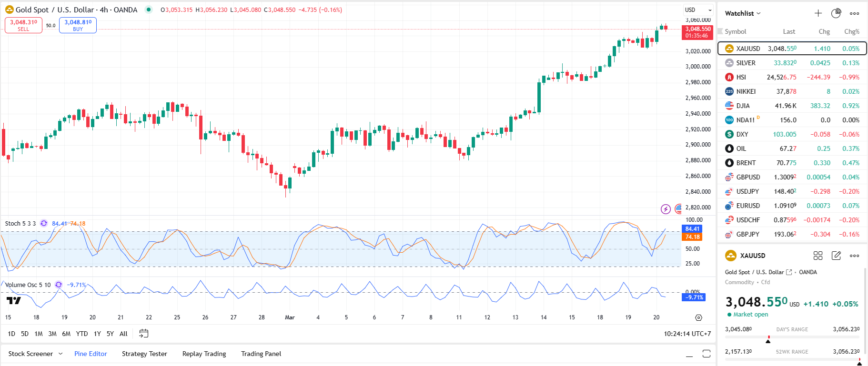This screenshot has width=868, height=366.
Task: Toggle the green market status dot near OANDA
Action: [149, 10]
